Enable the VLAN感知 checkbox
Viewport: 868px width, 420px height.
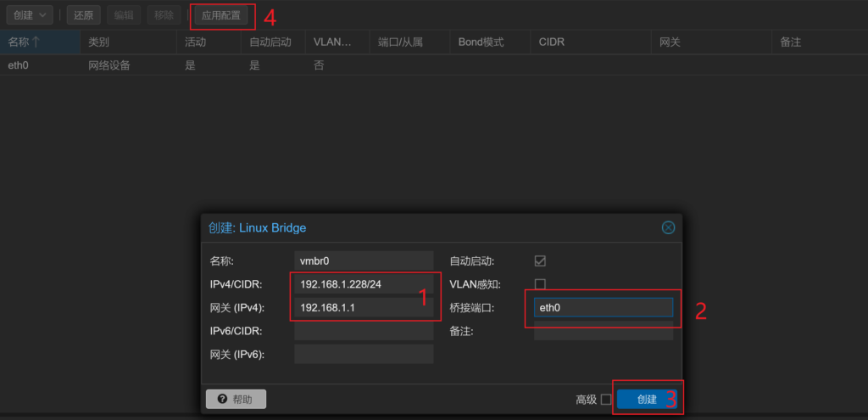click(540, 284)
